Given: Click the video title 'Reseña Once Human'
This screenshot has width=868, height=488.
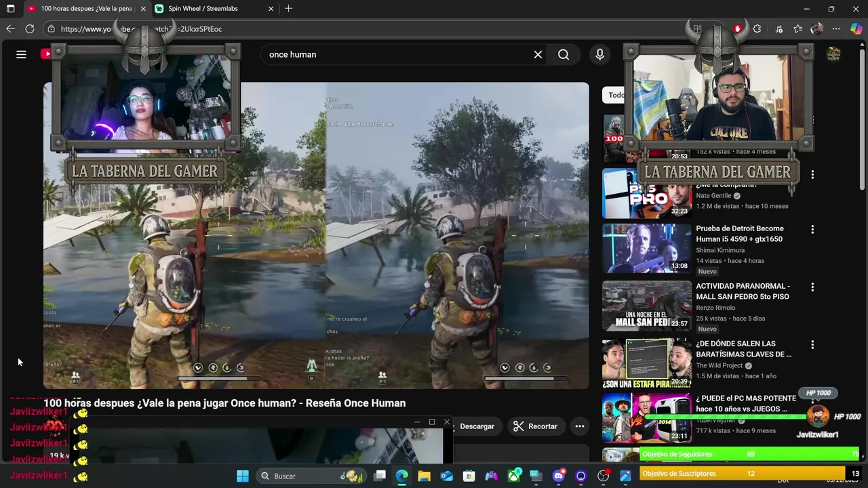Looking at the screenshot, I should coord(224,403).
